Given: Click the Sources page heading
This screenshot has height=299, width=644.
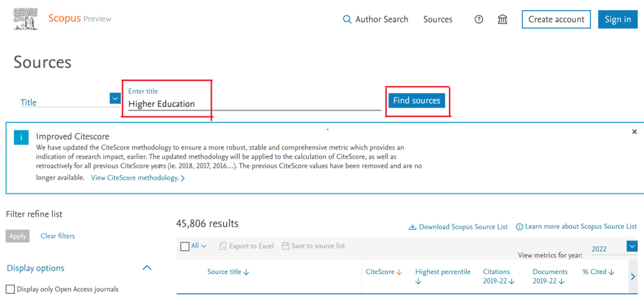Looking at the screenshot, I should click(x=42, y=62).
